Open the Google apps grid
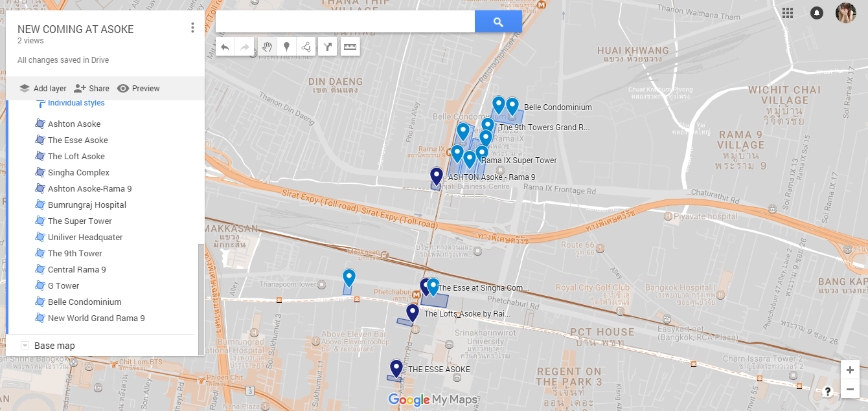The image size is (868, 411). click(x=788, y=13)
